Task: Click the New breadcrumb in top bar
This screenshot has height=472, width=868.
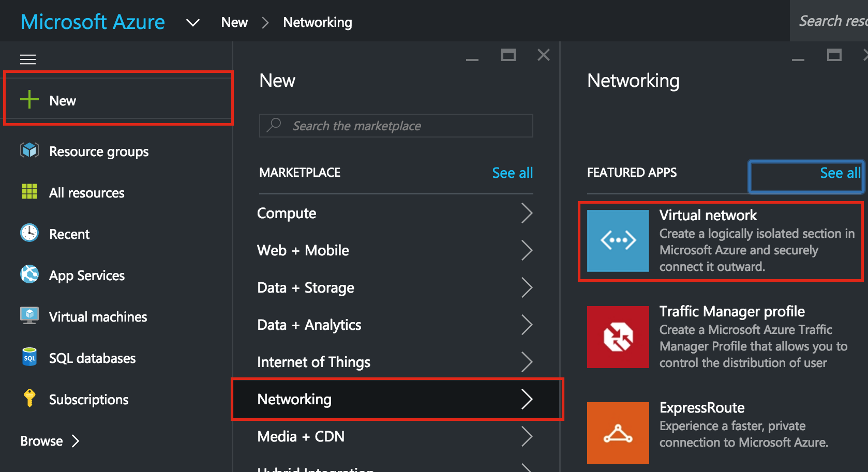Action: click(234, 22)
